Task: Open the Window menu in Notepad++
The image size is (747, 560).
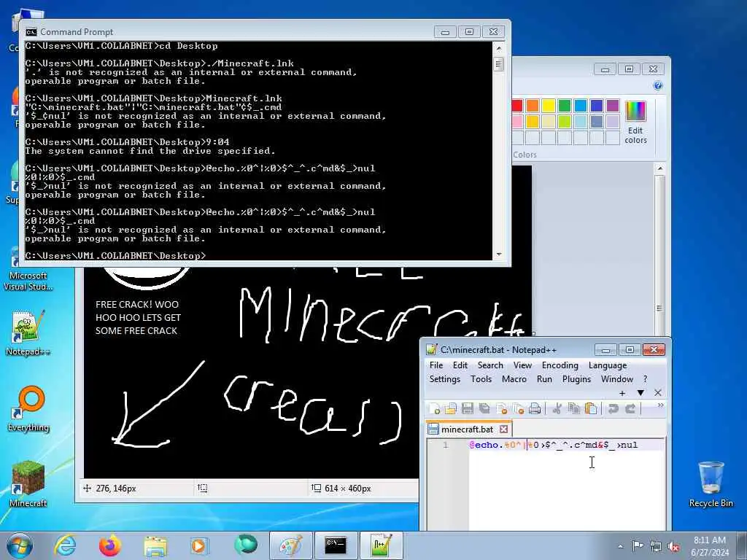Action: [617, 379]
